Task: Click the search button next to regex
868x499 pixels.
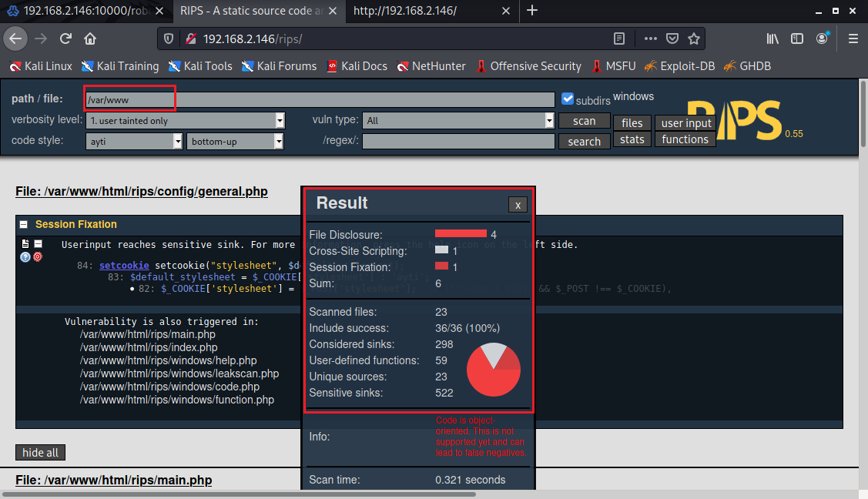Action: (584, 142)
